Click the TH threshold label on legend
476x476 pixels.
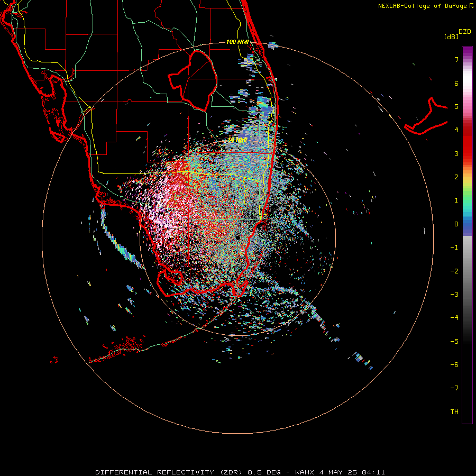coord(454,412)
